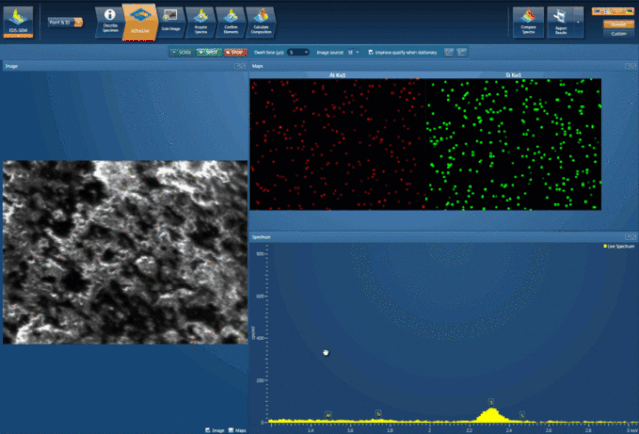Open the Compare Spectra tool
This screenshot has width=639, height=434.
click(528, 22)
